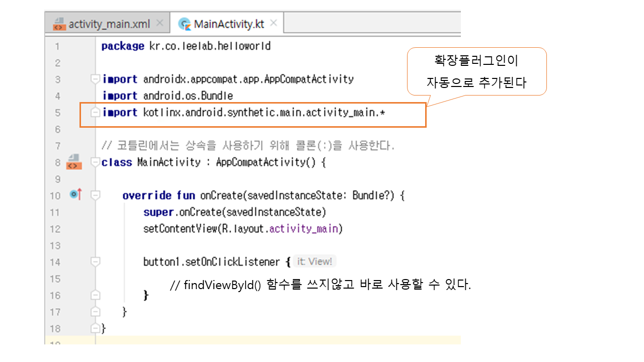
Task: Select the MainActivity.kt tab
Action: tap(228, 24)
